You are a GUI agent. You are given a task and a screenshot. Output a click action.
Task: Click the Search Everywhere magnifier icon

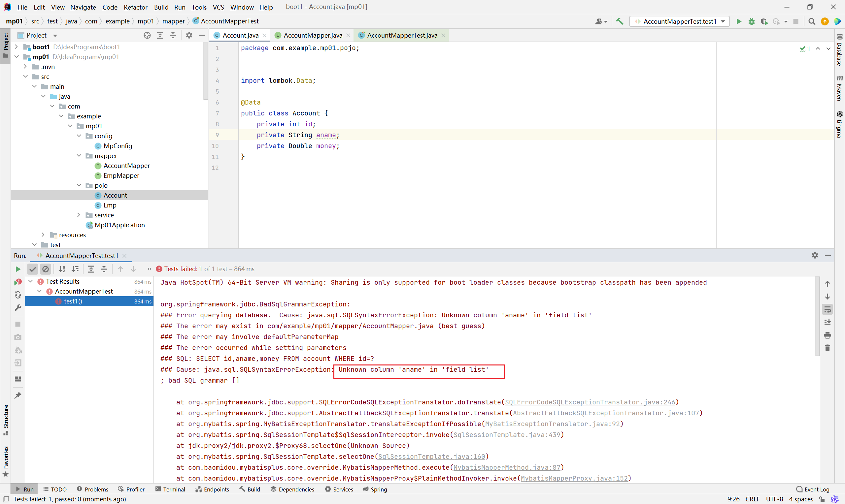812,21
